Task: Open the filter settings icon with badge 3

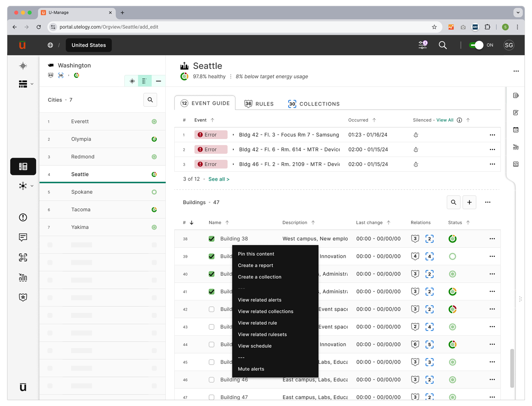Action: point(423,45)
